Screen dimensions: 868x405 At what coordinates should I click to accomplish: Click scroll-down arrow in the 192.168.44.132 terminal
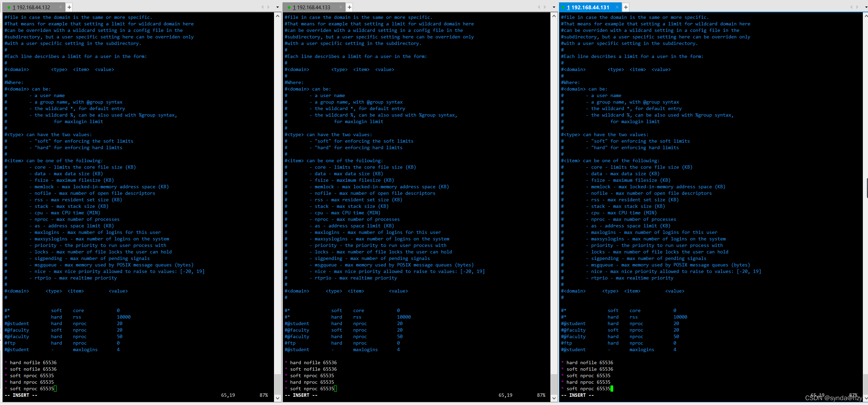click(278, 398)
